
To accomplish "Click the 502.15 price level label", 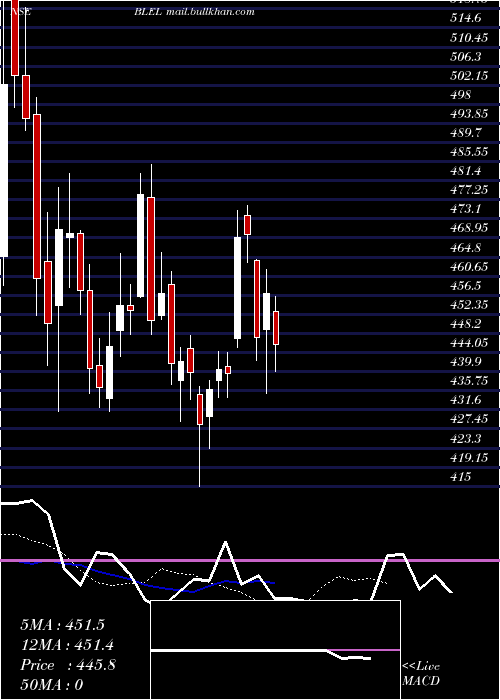I will tap(469, 75).
